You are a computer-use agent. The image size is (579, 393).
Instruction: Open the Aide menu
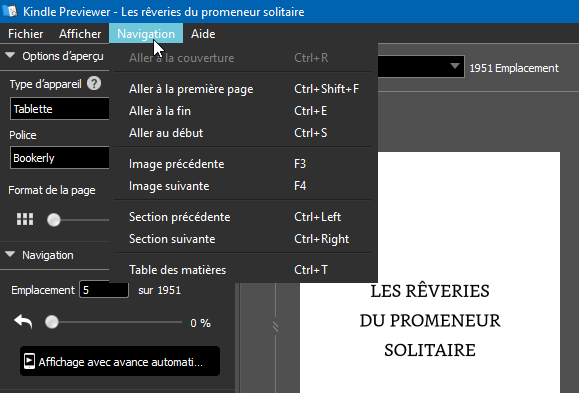click(203, 34)
